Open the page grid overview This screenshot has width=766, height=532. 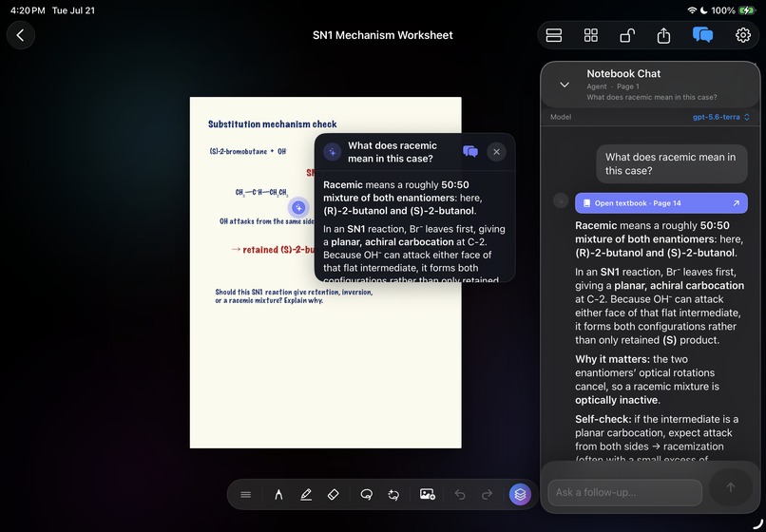590,35
